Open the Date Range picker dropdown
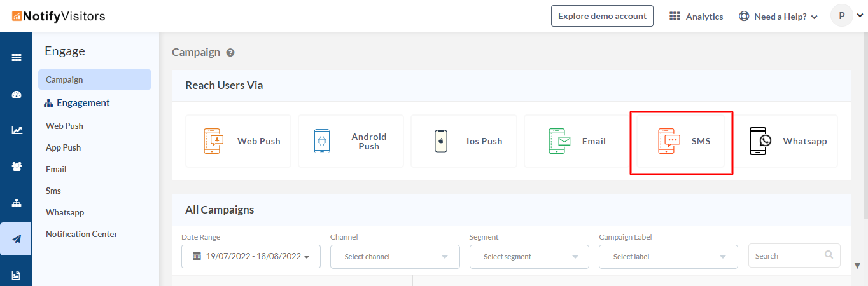This screenshot has width=868, height=286. 251,256
